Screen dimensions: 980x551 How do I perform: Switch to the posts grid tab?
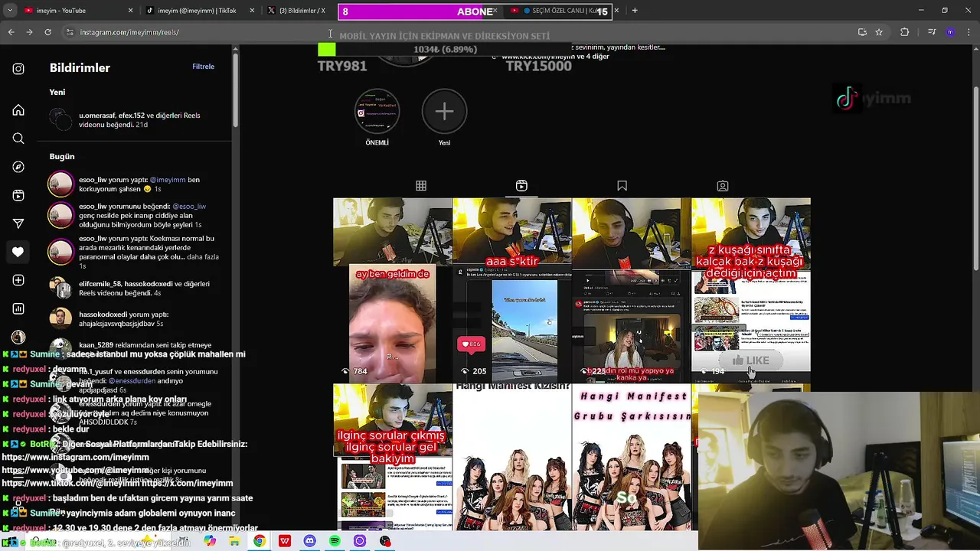click(421, 186)
